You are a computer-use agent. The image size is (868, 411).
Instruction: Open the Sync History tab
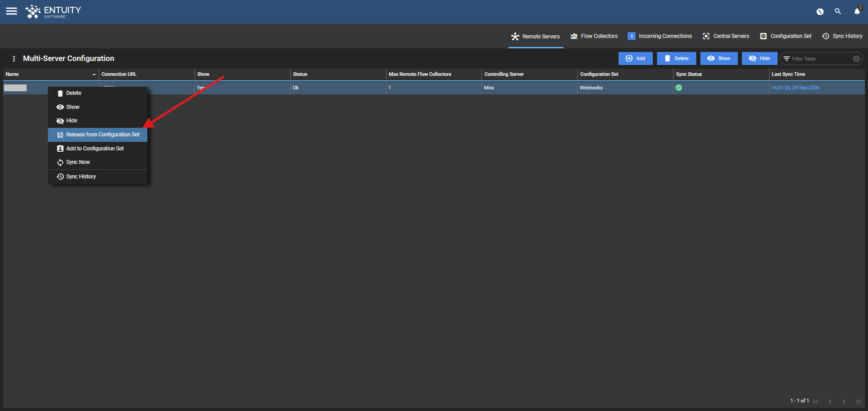click(x=842, y=36)
